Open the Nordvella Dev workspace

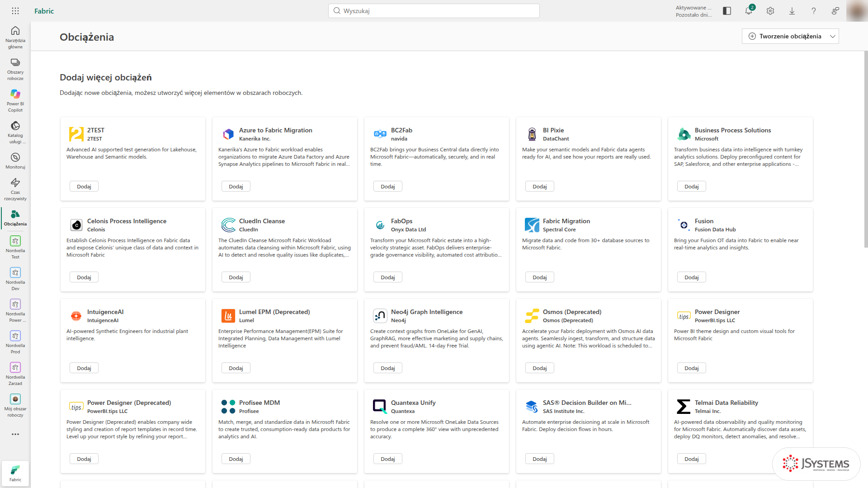(x=15, y=279)
